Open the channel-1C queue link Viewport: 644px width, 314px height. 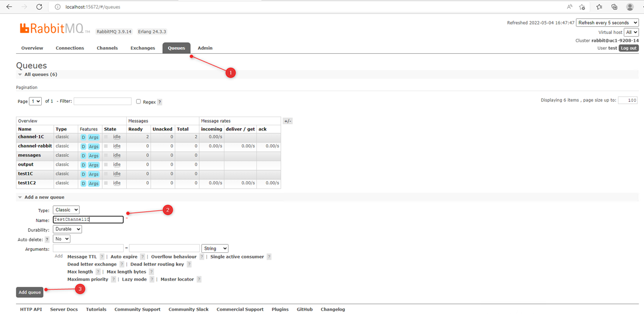point(31,137)
